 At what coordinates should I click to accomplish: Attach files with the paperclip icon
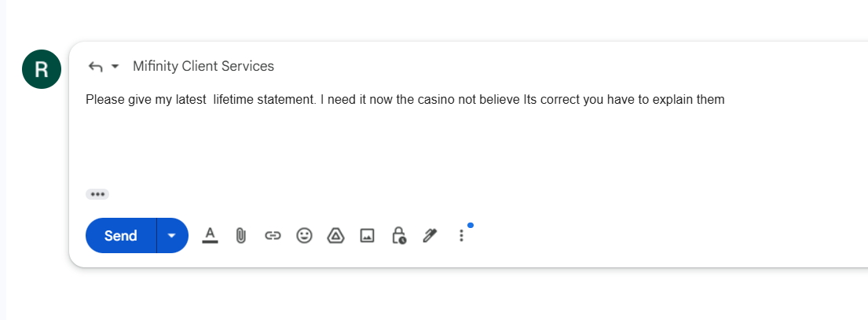click(x=241, y=235)
